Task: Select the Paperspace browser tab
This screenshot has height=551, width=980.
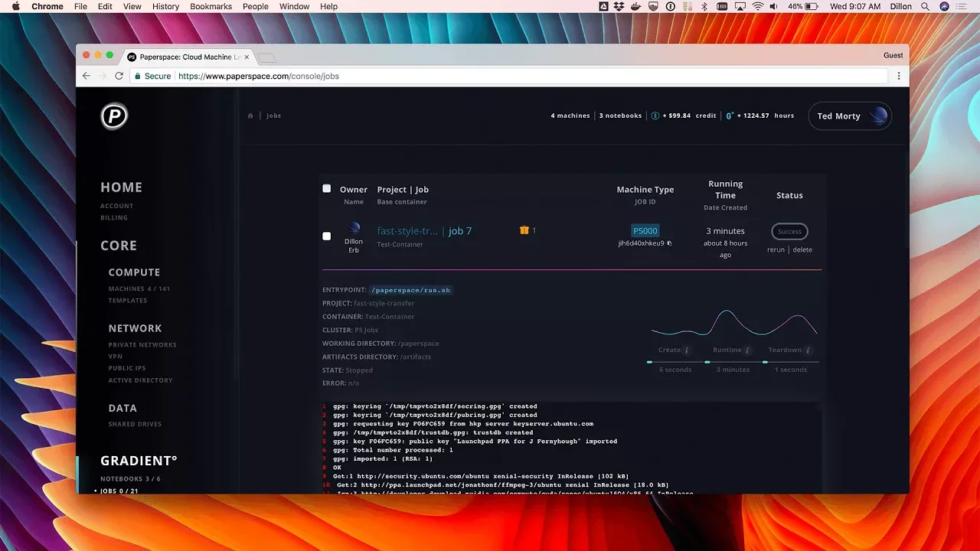Action: [188, 57]
